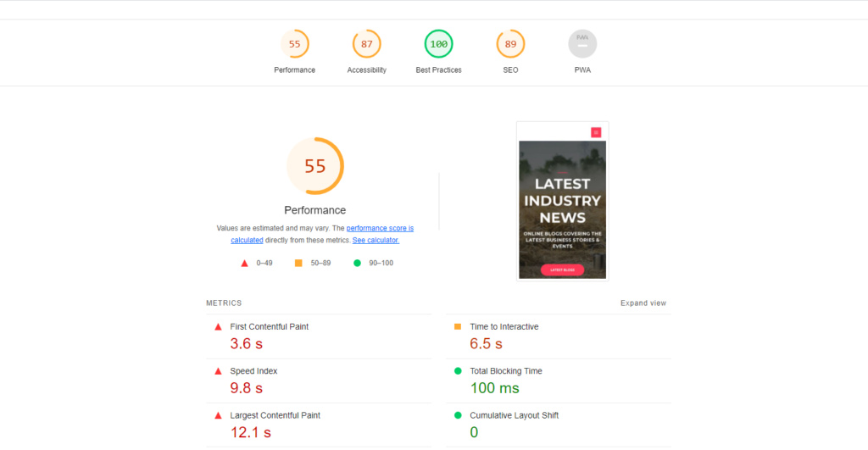Image resolution: width=868 pixels, height=450 pixels.
Task: Select the Speed Index label
Action: click(253, 371)
